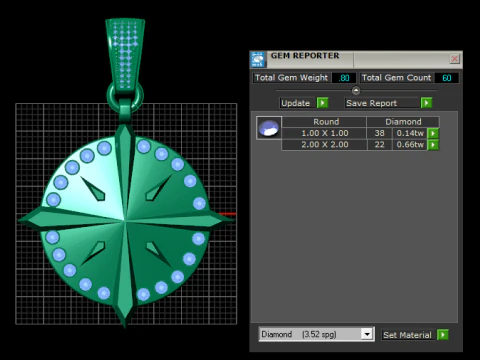This screenshot has width=480, height=360.
Task: Click the 0.66tw weight cell
Action: pos(410,145)
